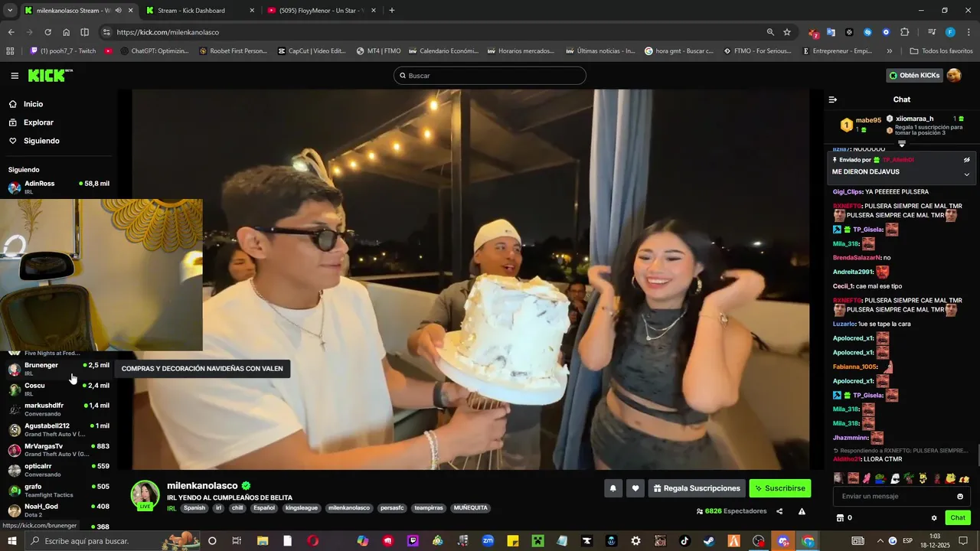Screen dimensions: 980x551
Task: Expand the gift leaderboard chevron
Action: click(x=902, y=143)
